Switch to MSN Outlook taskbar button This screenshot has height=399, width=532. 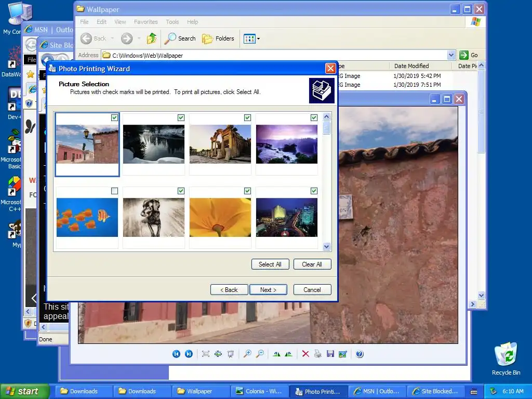[377, 392]
